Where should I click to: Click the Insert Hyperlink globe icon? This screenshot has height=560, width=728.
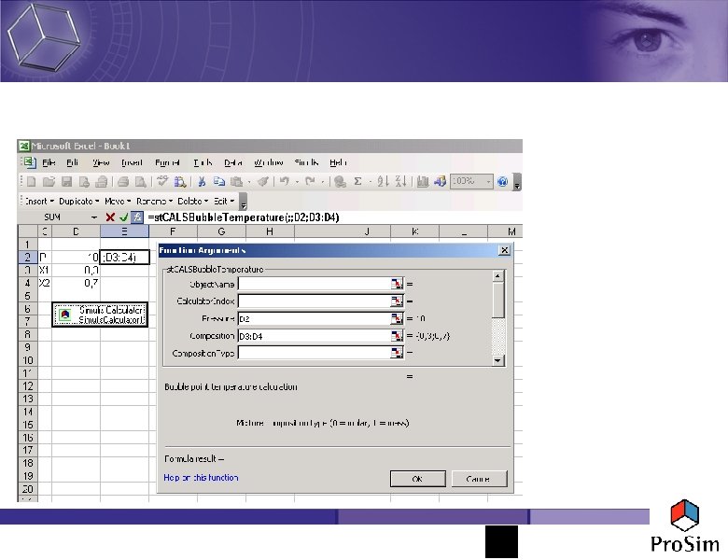pos(340,182)
